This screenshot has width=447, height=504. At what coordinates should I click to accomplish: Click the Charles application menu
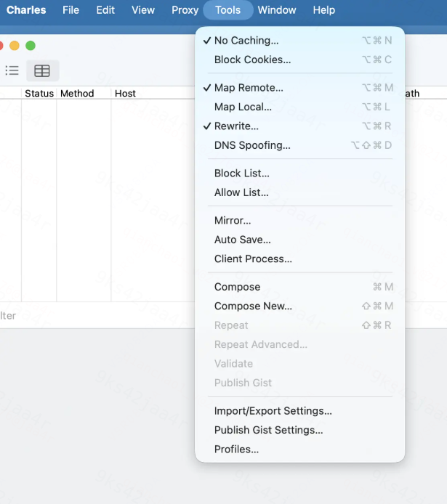[x=26, y=10]
